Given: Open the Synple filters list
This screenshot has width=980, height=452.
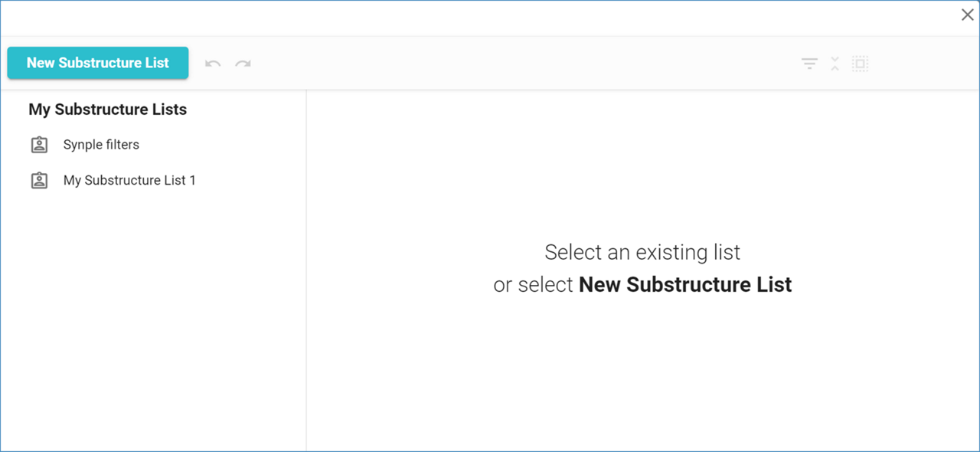Looking at the screenshot, I should [x=101, y=145].
